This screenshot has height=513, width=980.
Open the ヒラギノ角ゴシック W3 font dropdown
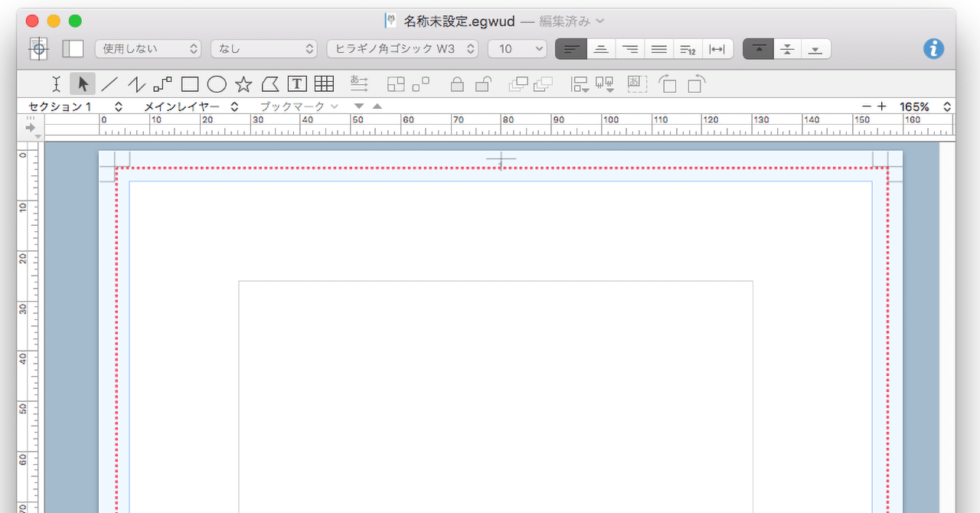point(403,49)
